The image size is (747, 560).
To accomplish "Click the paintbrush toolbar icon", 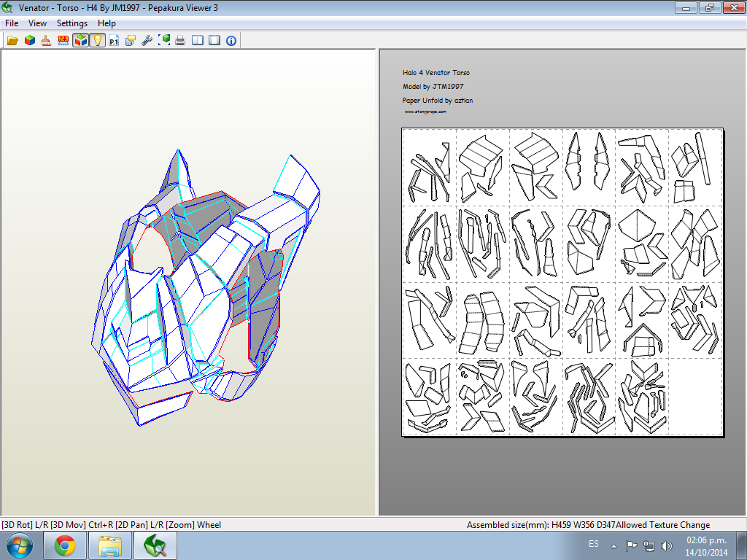I will [x=46, y=41].
